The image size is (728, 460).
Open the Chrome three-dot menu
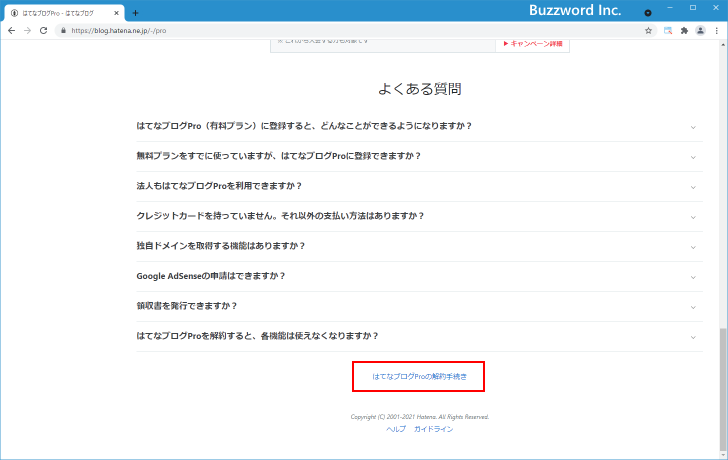point(717,31)
